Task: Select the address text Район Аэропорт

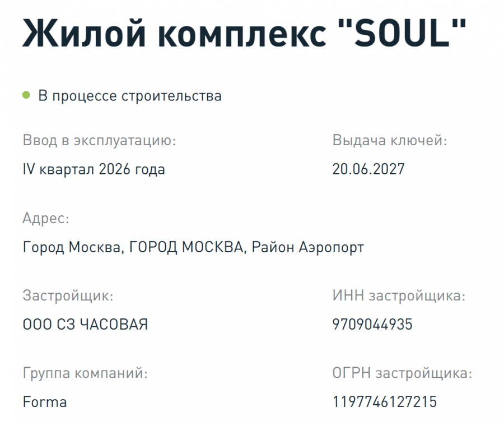Action: 307,248
